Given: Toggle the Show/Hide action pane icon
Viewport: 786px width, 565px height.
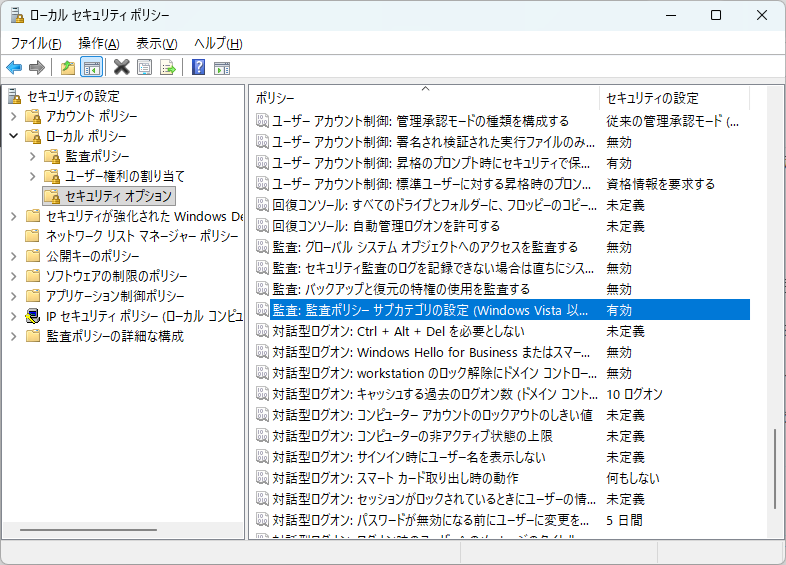Looking at the screenshot, I should pos(222,67).
